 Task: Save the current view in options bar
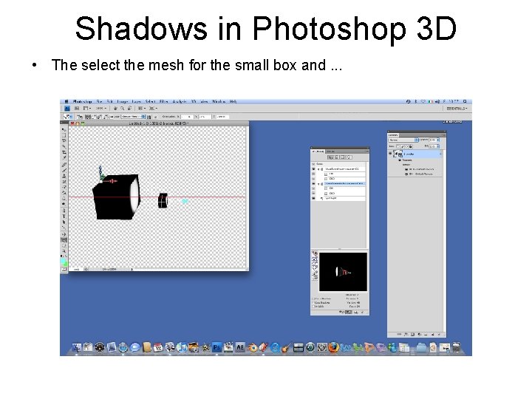(x=149, y=117)
